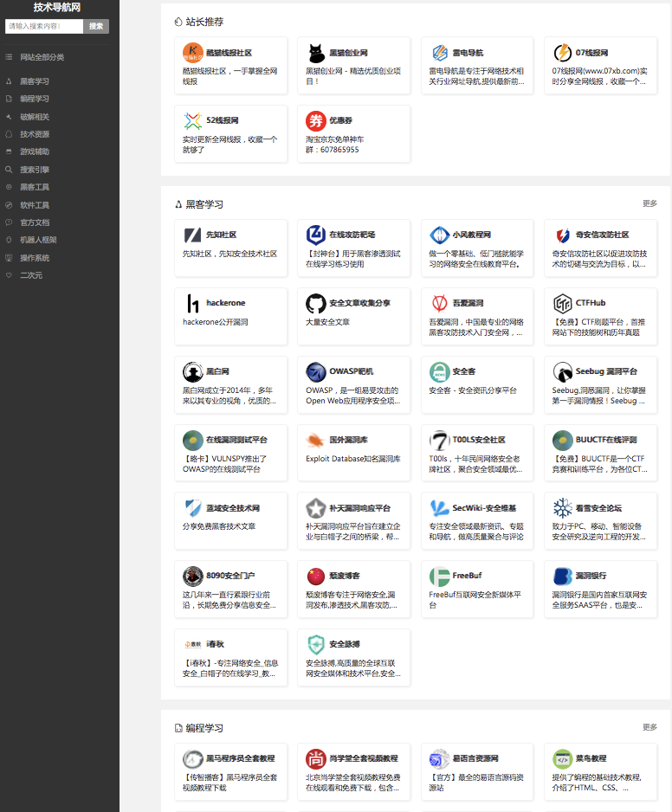Image resolution: width=672 pixels, height=812 pixels.
Task: Click the T00LS安全社区 icon
Action: (439, 440)
